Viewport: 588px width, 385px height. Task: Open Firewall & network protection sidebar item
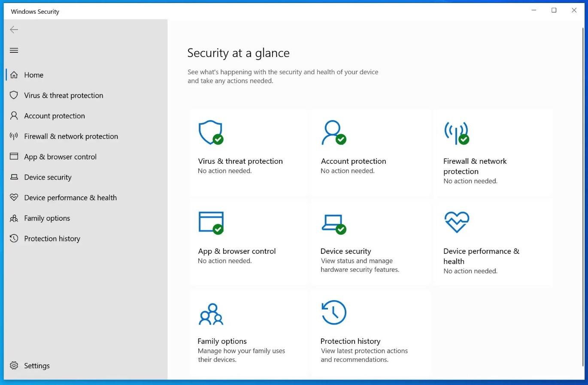click(71, 136)
